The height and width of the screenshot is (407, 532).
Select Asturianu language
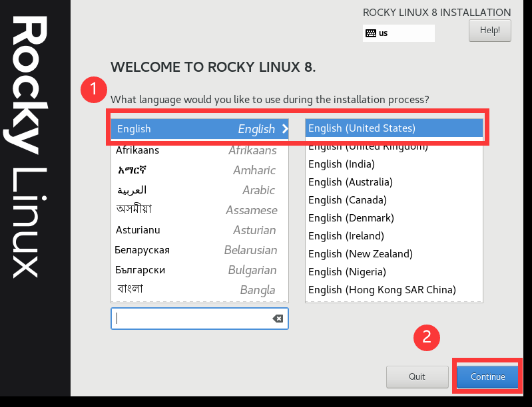(x=200, y=230)
